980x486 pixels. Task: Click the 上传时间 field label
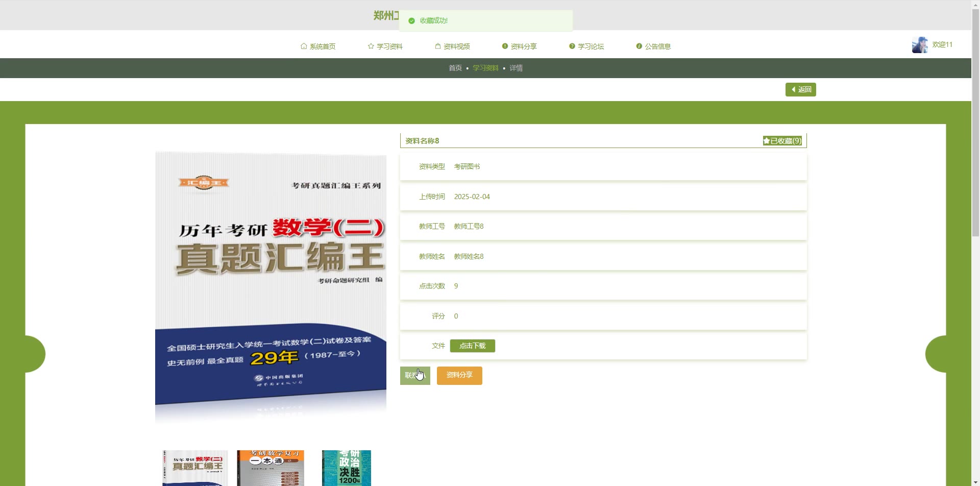coord(432,197)
